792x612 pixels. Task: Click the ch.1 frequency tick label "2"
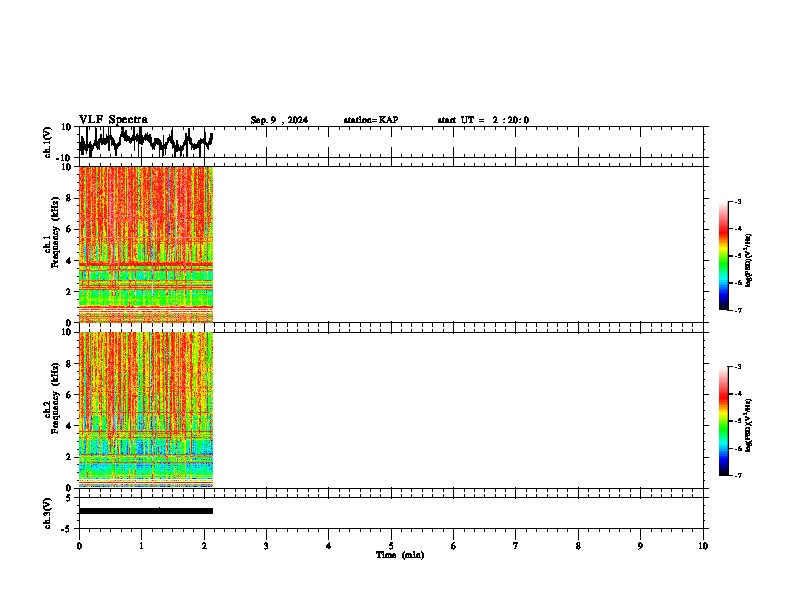point(69,291)
